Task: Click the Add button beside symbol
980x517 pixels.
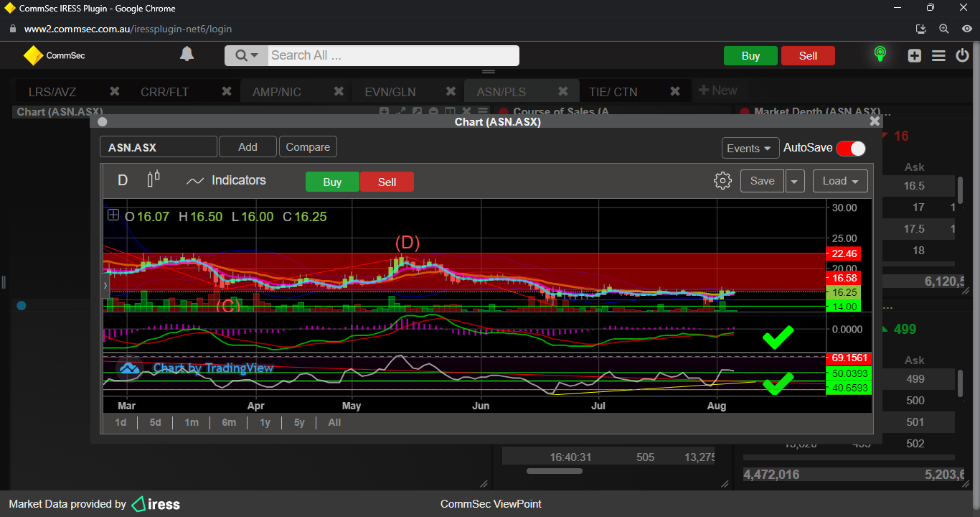Action: click(248, 146)
